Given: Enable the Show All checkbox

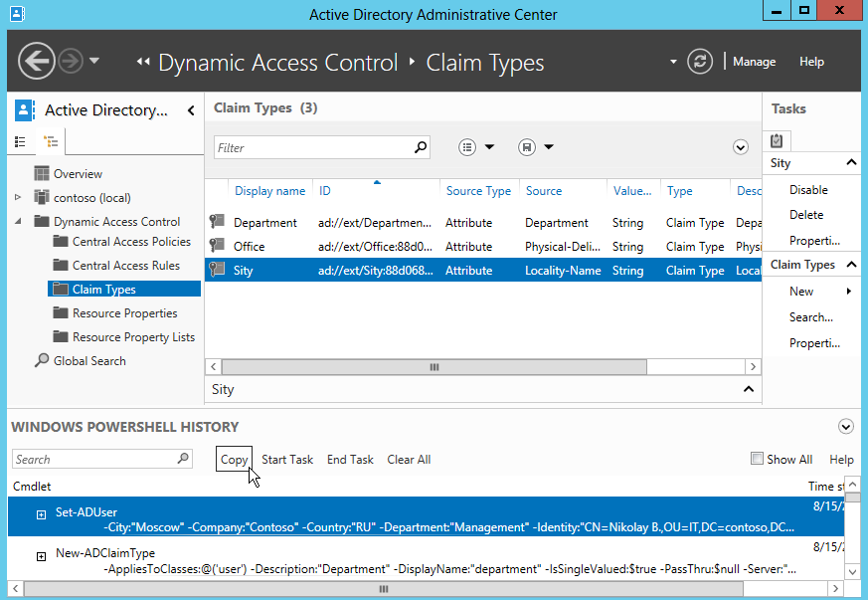Looking at the screenshot, I should (757, 458).
